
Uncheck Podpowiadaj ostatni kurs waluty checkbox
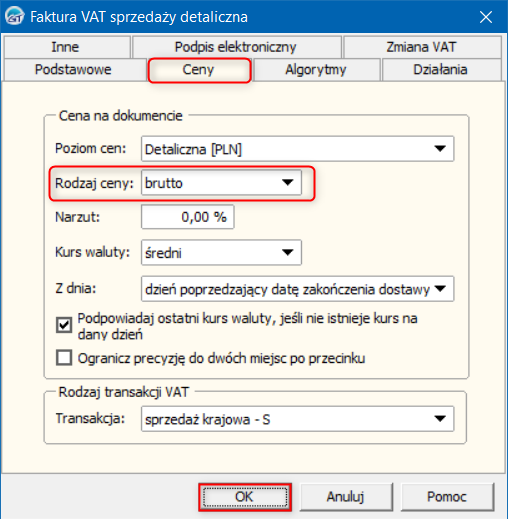tap(64, 325)
